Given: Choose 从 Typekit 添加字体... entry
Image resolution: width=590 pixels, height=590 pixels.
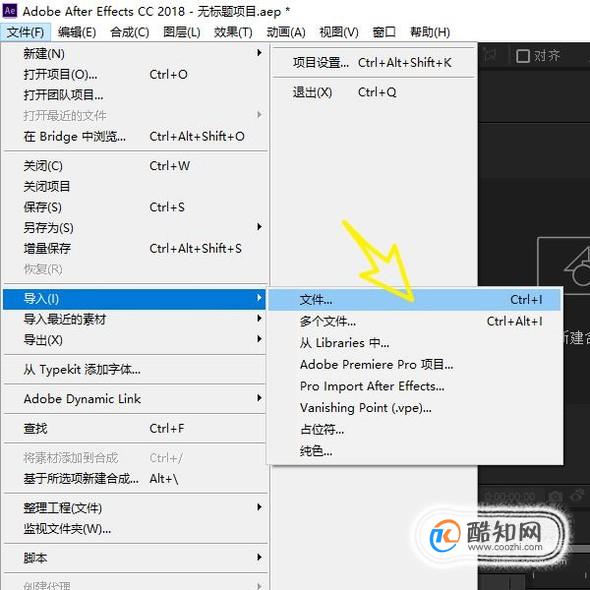Looking at the screenshot, I should (135, 370).
